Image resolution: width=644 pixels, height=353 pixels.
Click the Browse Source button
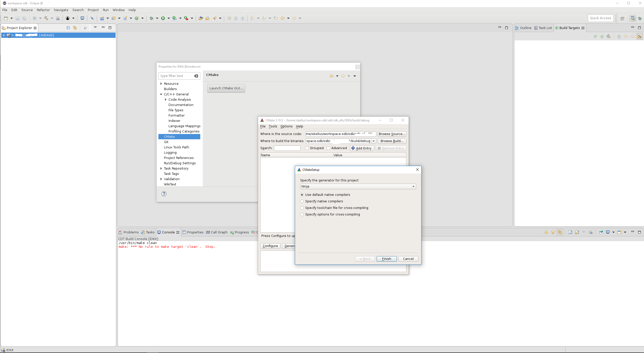point(392,134)
